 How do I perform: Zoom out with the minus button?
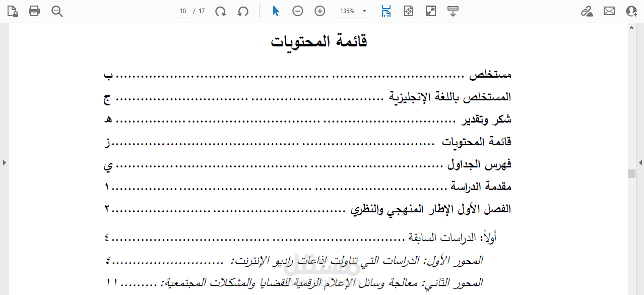coord(298,11)
